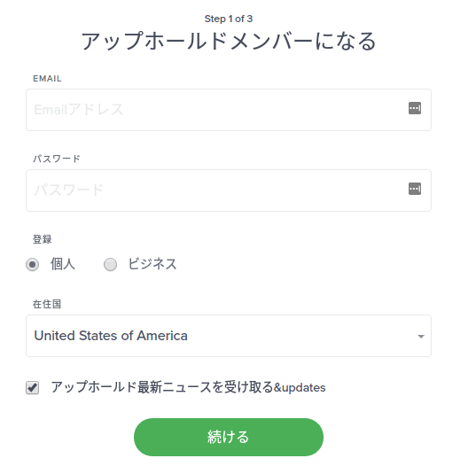Click the パスワード label above the field

(57, 159)
